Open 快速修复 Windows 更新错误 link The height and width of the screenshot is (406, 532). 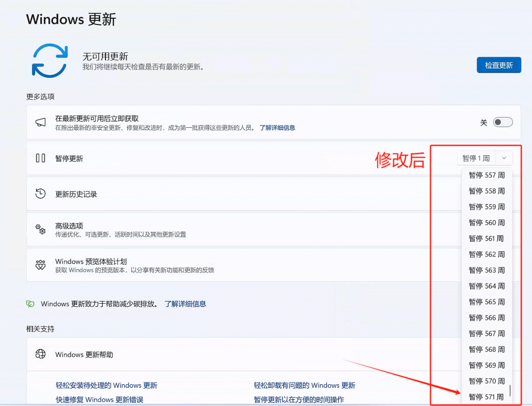99,400
